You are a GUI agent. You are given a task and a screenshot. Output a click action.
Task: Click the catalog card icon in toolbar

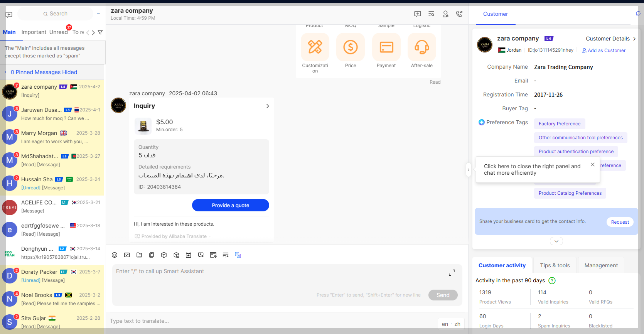[152, 255]
